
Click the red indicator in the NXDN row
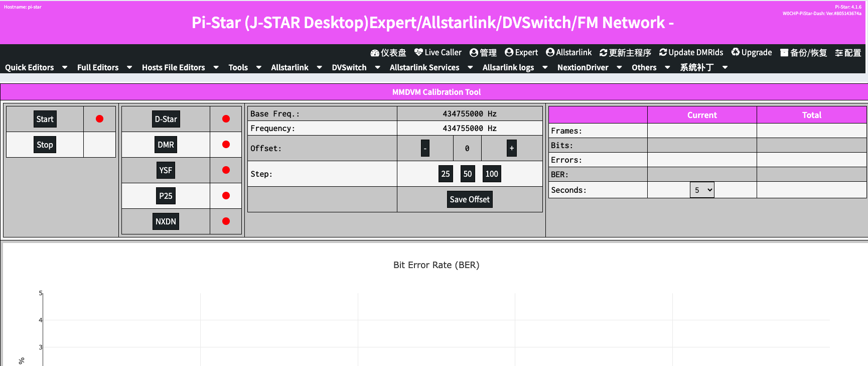(x=226, y=221)
